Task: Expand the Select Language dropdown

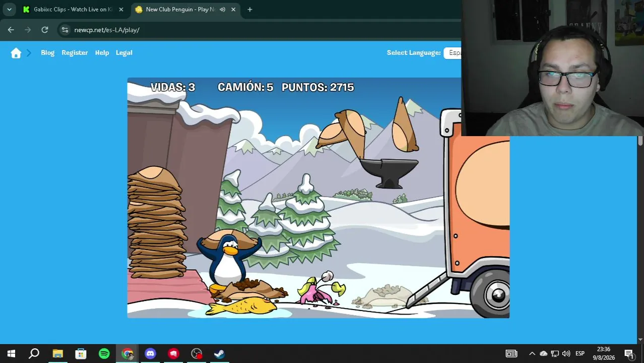Action: point(453,52)
